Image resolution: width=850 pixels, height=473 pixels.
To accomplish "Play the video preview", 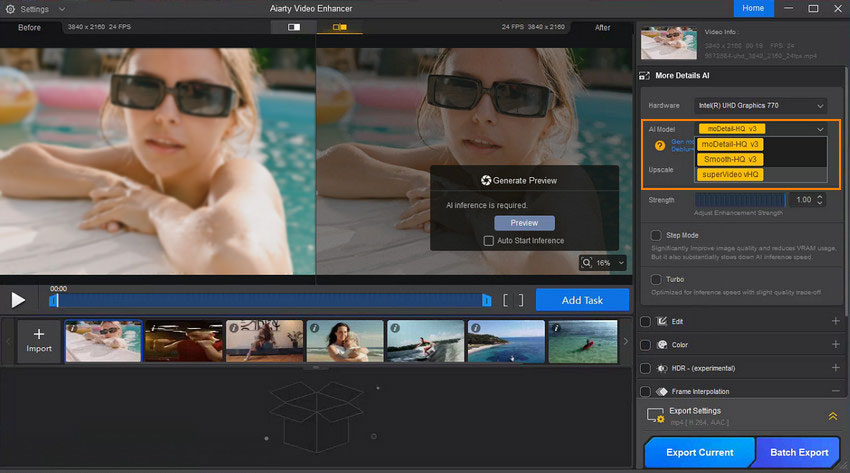I will [18, 299].
